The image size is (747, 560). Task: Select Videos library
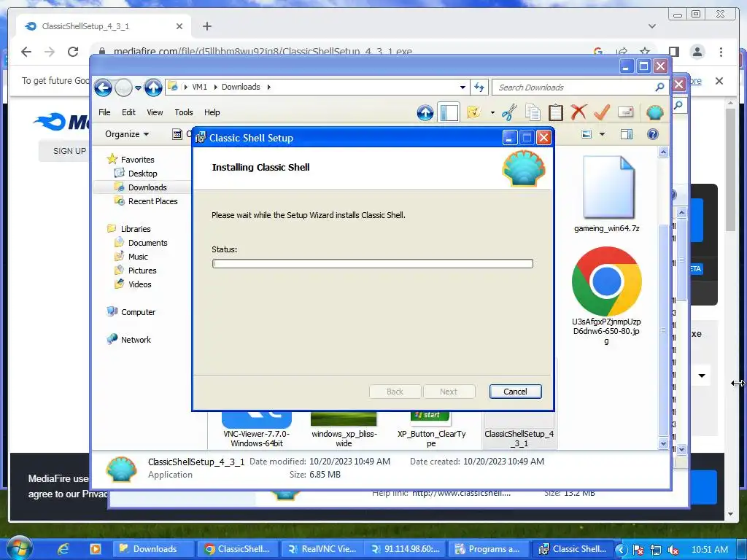tap(139, 284)
